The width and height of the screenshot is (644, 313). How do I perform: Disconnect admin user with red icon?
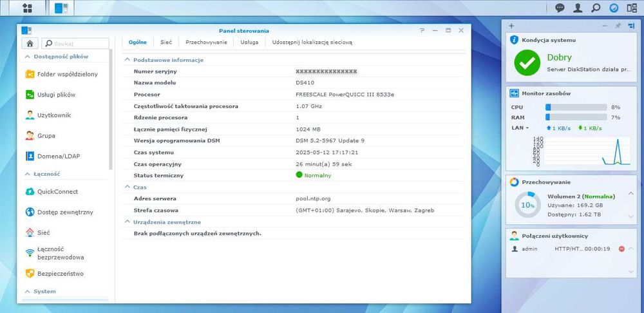[621, 249]
